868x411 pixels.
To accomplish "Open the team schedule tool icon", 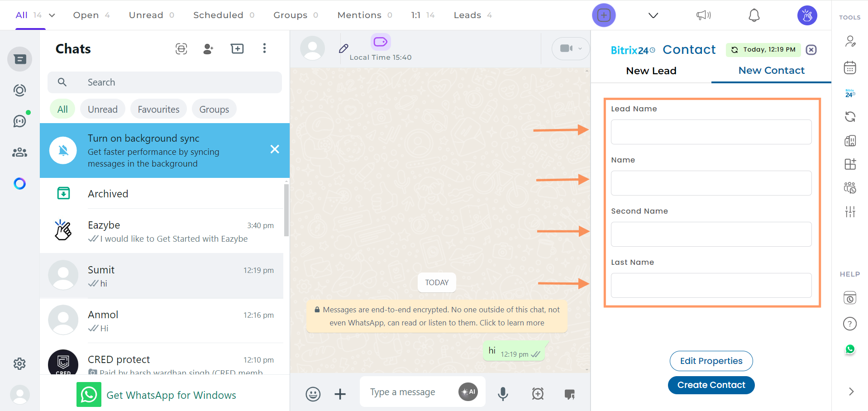I will [x=850, y=188].
